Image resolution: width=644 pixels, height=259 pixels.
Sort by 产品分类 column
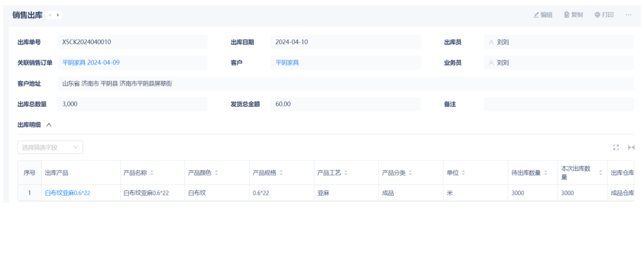(x=410, y=173)
